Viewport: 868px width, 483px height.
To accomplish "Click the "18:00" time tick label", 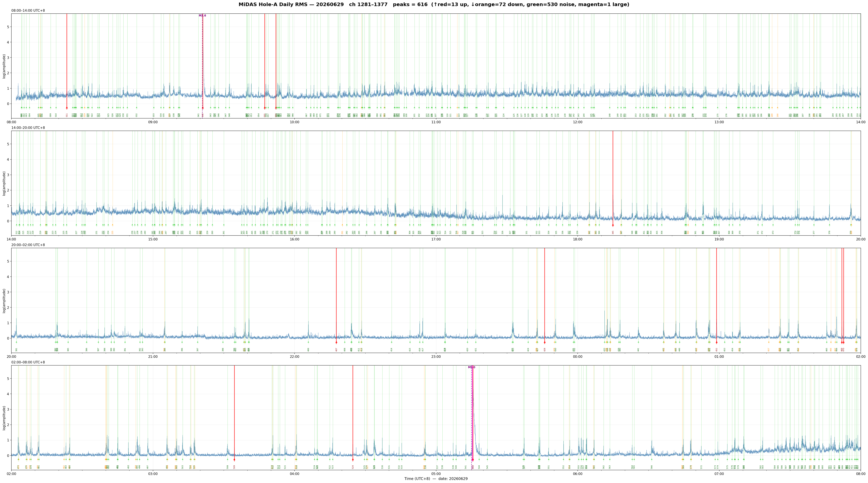I will [577, 239].
